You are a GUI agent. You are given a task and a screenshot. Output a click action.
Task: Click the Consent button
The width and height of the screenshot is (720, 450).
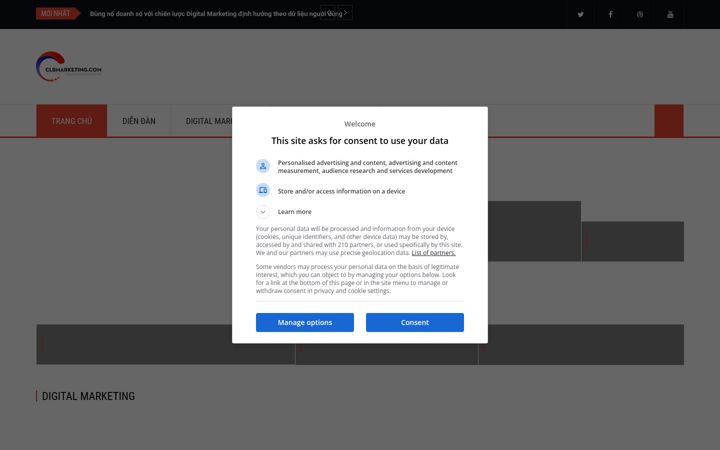click(415, 322)
